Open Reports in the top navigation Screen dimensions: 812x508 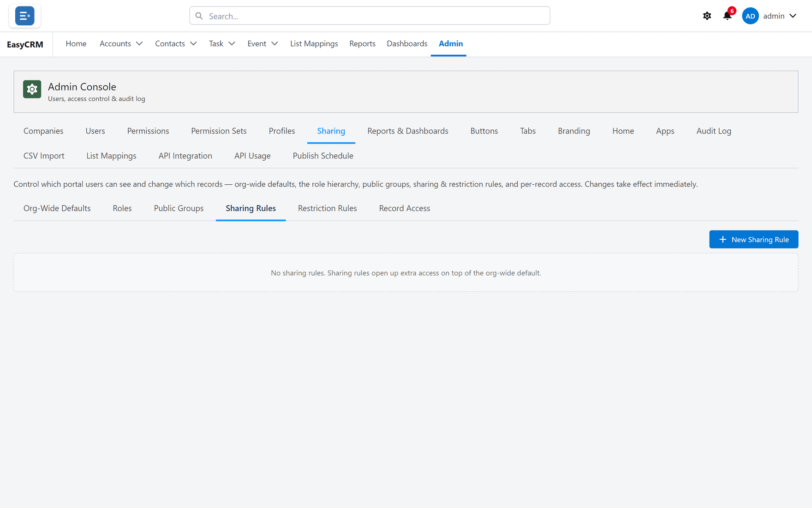click(x=362, y=43)
